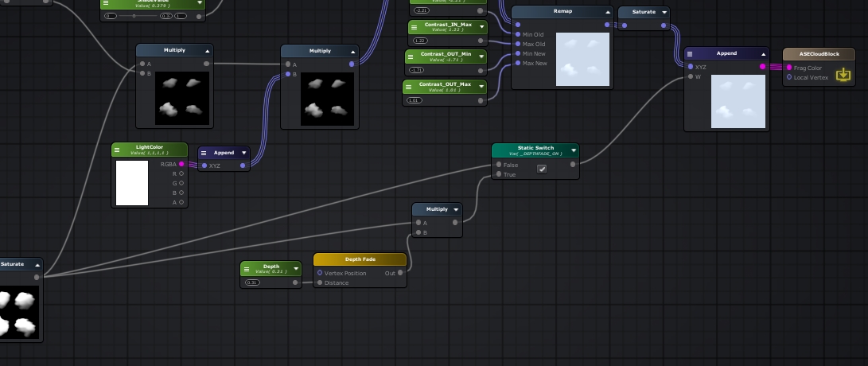Open the Contrast_OUT_Max node hamburger menu
This screenshot has height=366, width=868.
408,87
